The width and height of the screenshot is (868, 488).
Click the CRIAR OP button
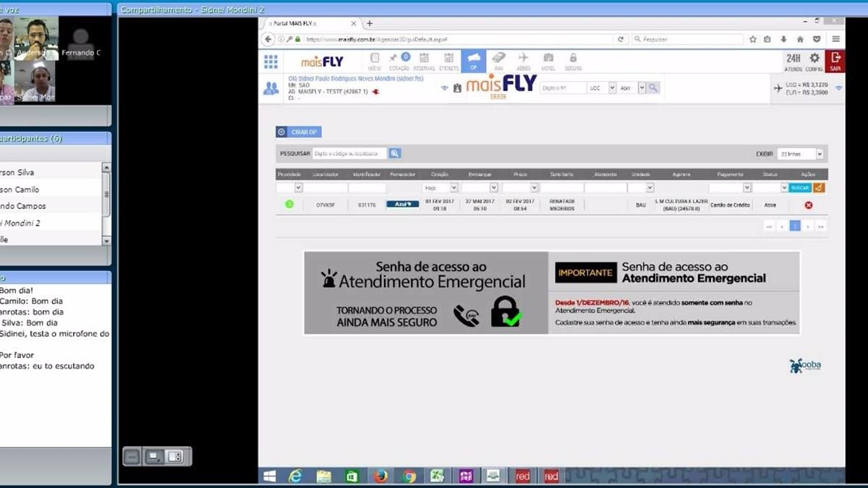298,132
